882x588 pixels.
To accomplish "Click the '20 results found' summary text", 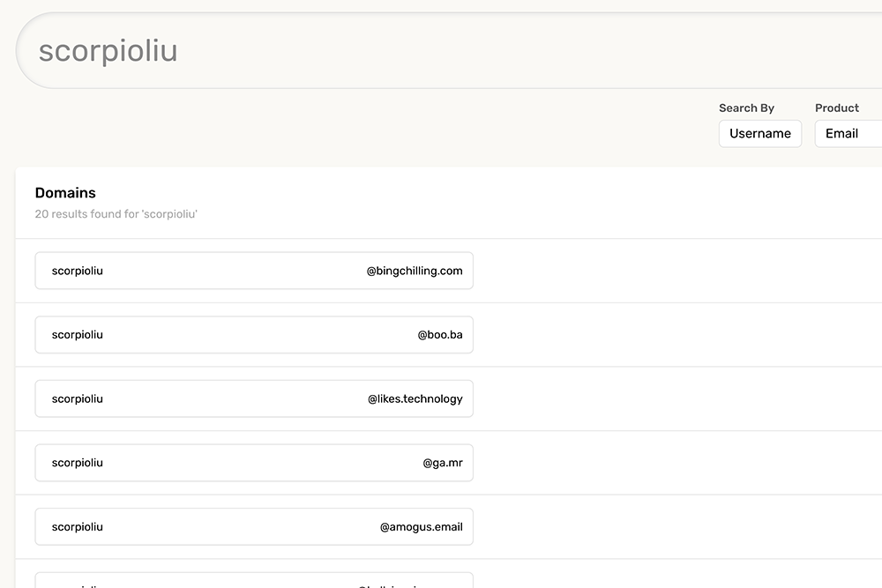I will pos(116,214).
